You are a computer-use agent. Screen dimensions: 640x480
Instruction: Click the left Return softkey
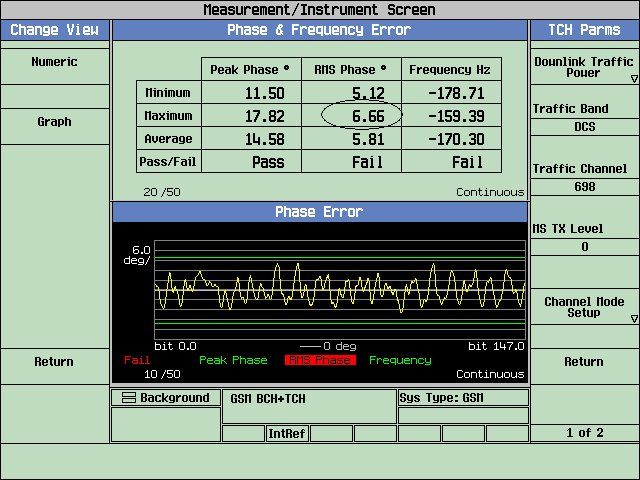[x=55, y=366]
